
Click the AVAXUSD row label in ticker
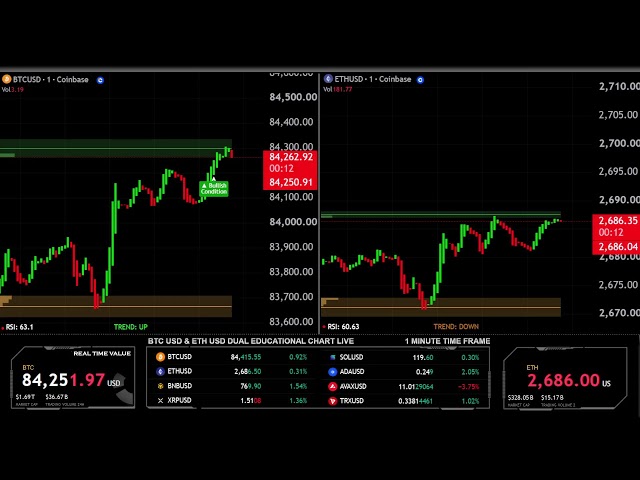[x=353, y=387]
